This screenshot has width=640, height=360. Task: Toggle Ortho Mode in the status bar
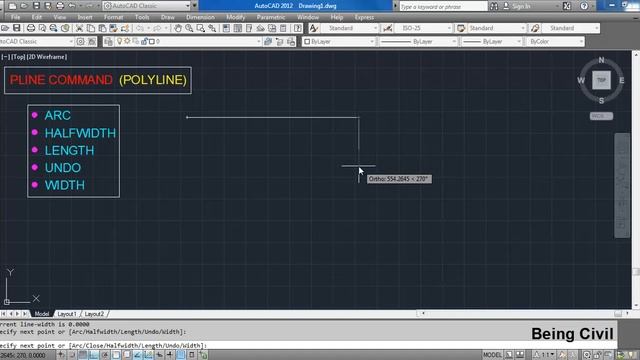tap(93, 355)
